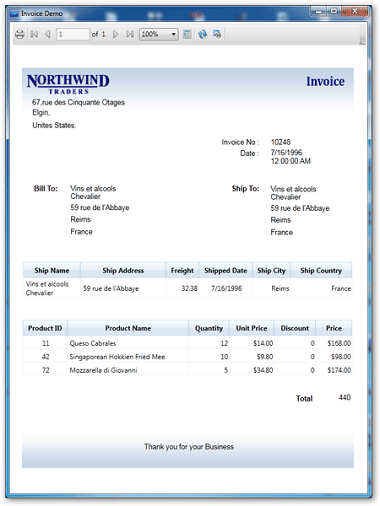The image size is (380, 506).
Task: Go to next page arrow
Action: 115,34
